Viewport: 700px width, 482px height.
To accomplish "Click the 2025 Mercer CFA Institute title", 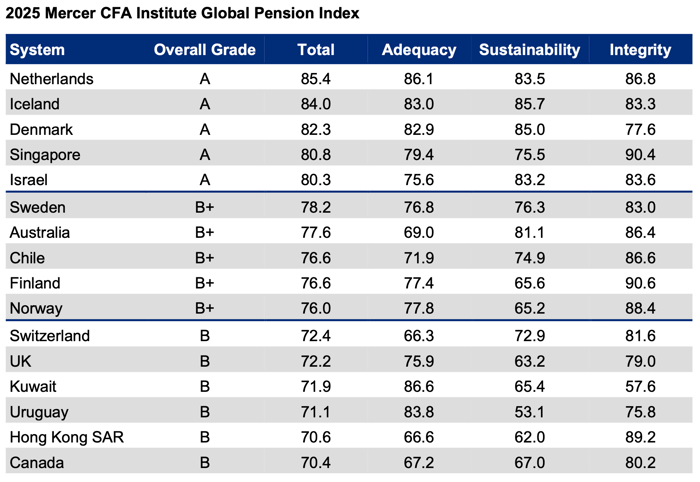I will [182, 14].
